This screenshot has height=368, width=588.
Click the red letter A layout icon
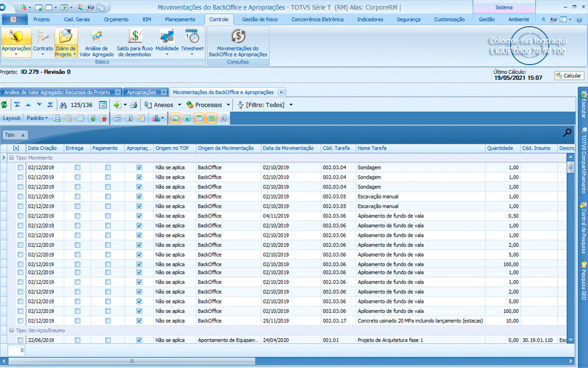(x=223, y=118)
